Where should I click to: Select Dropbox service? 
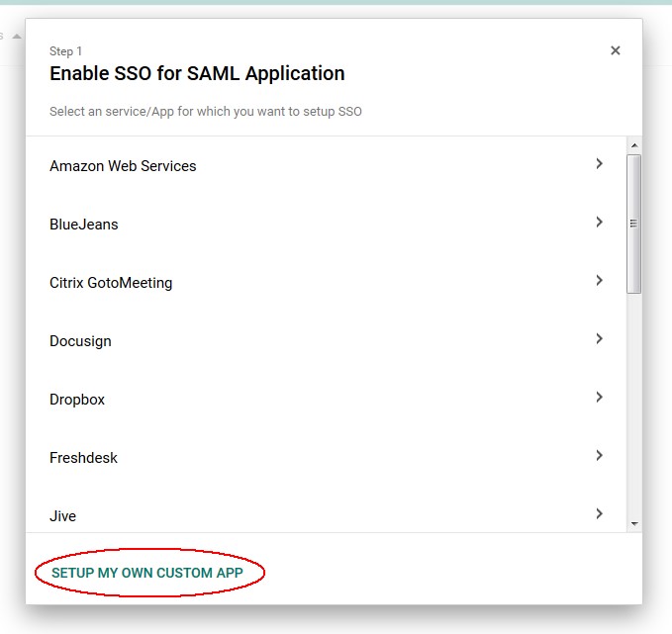pos(77,400)
